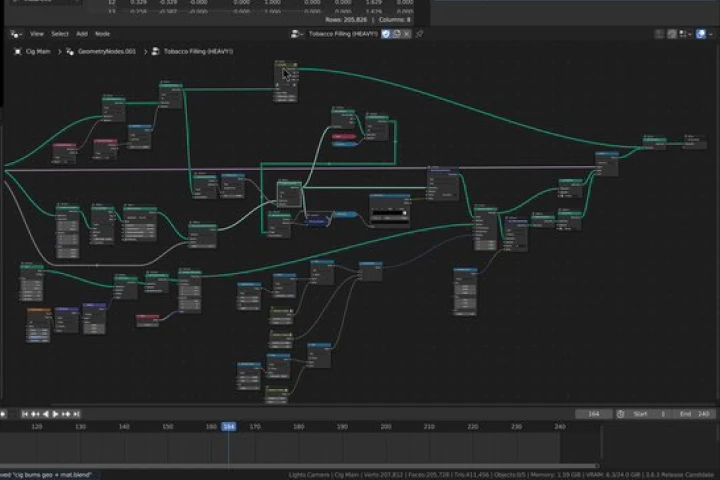This screenshot has width=720, height=480.
Task: Click the Columns: 8 text in spreadsheet
Action: (x=395, y=20)
